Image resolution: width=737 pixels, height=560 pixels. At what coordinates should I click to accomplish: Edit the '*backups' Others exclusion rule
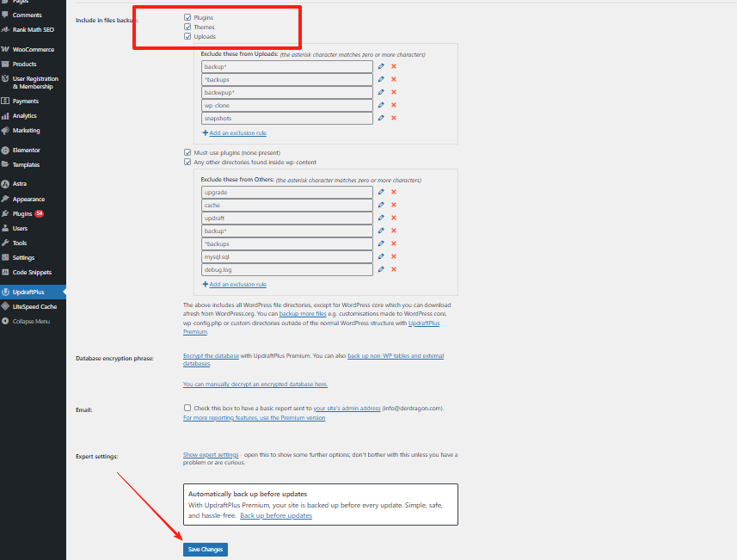(381, 243)
